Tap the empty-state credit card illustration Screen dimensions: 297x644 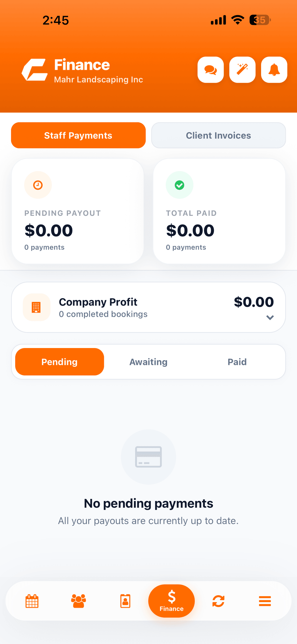(x=148, y=457)
